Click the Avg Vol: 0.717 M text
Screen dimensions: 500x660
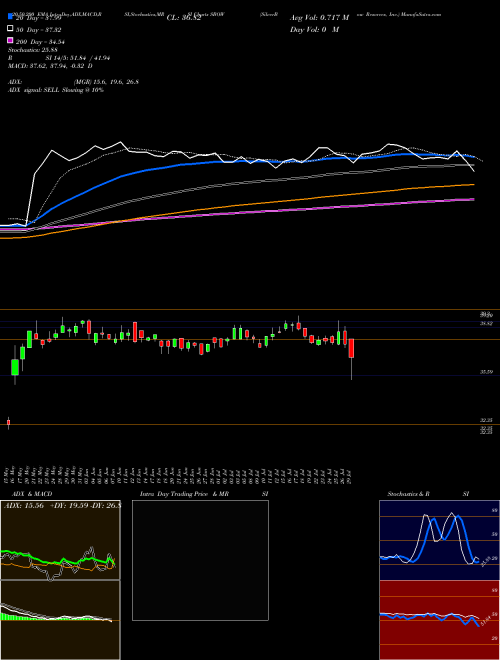(319, 18)
